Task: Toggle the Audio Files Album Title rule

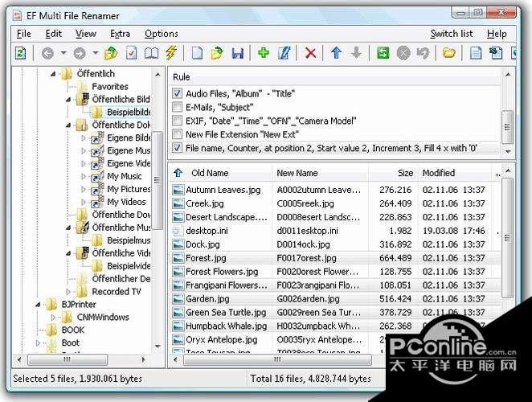Action: tap(177, 93)
